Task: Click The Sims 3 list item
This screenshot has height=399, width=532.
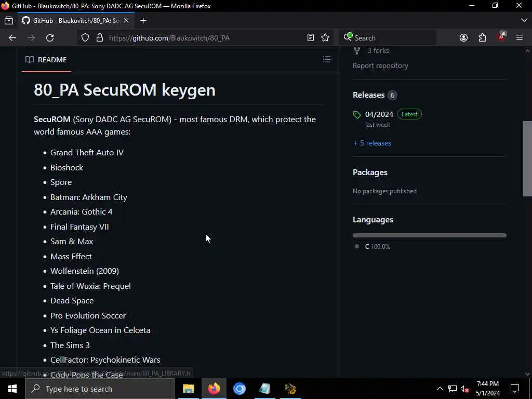Action: [x=70, y=345]
